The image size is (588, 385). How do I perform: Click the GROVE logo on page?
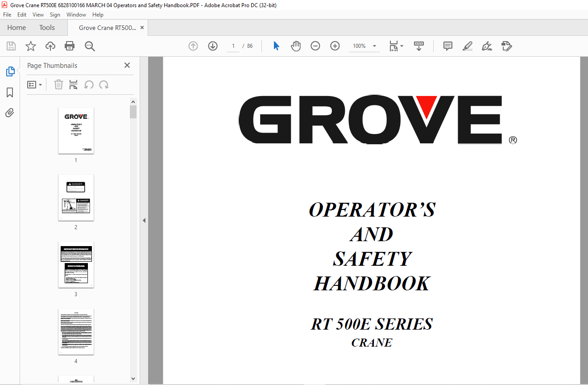click(377, 119)
